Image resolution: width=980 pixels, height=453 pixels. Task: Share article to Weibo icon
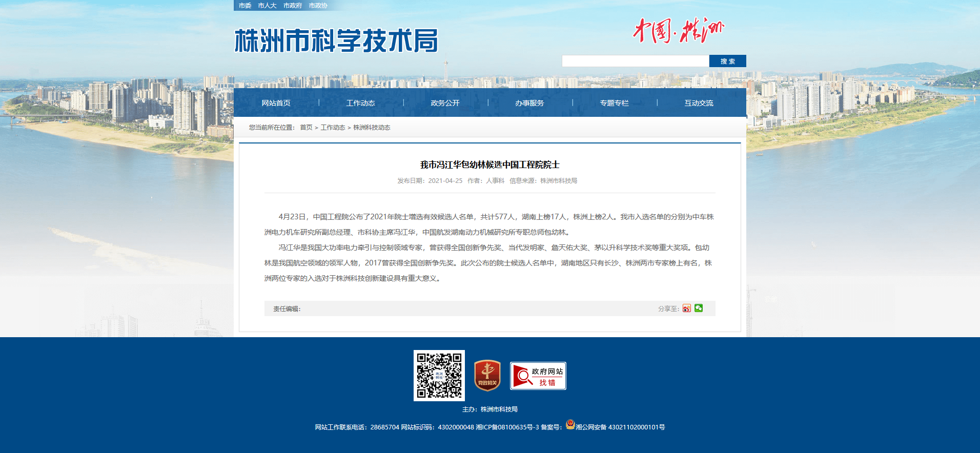click(x=686, y=308)
